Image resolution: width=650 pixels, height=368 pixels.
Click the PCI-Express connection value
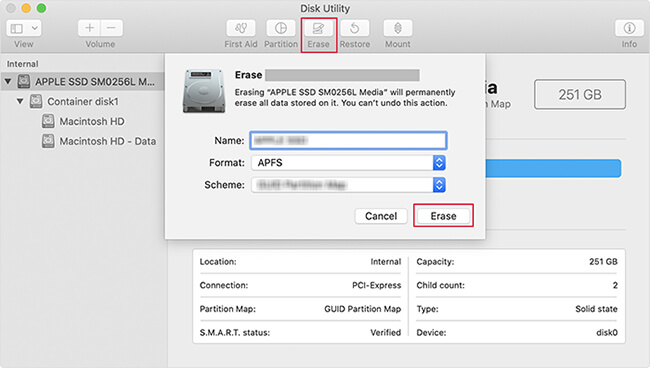pyautogui.click(x=377, y=285)
